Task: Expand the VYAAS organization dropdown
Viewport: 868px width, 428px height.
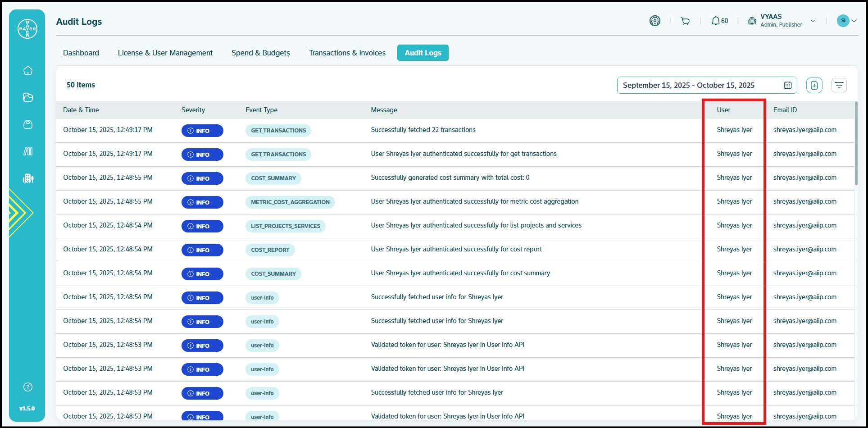Action: (813, 21)
